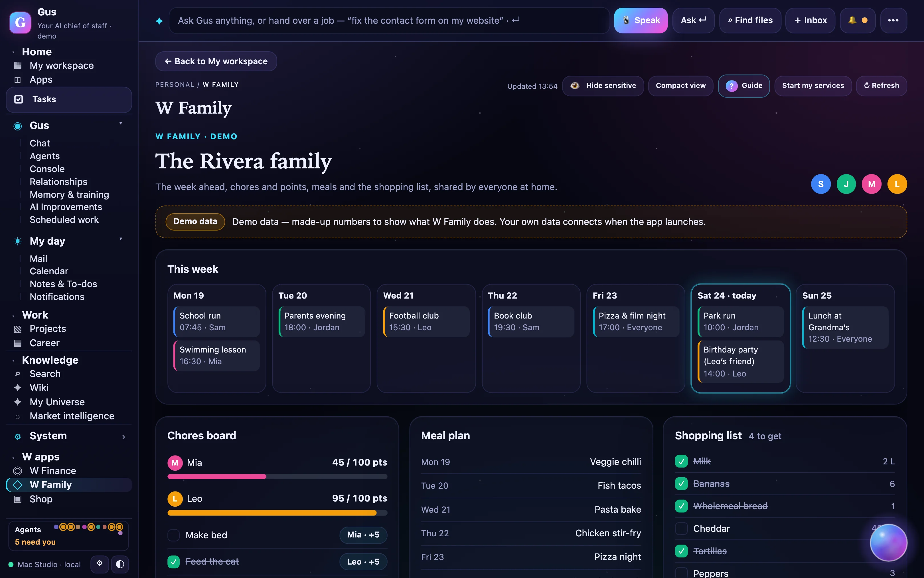Open Calendar in the sidebar
The width and height of the screenshot is (924, 578).
pos(49,271)
